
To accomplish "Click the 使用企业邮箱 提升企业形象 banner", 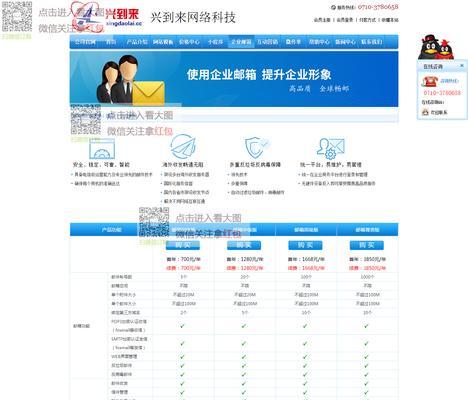I will [x=234, y=79].
